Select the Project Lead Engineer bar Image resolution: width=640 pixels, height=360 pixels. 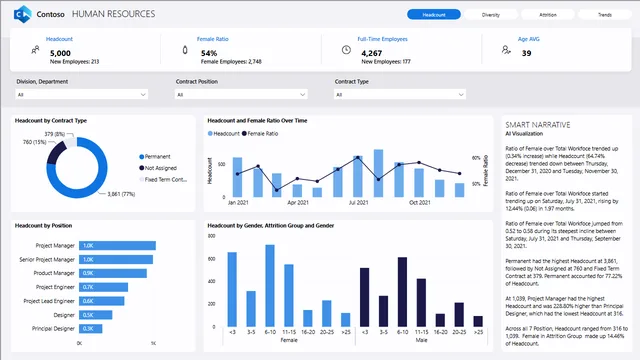(x=102, y=301)
